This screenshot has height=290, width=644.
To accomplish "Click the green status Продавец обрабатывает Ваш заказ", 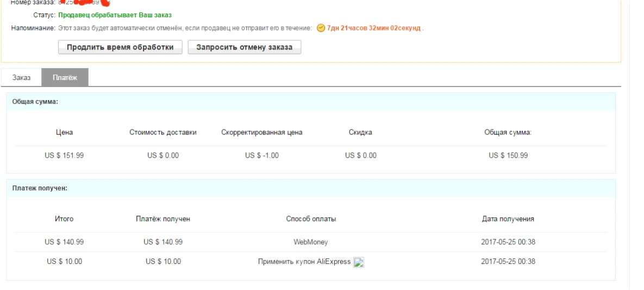I will coord(115,15).
